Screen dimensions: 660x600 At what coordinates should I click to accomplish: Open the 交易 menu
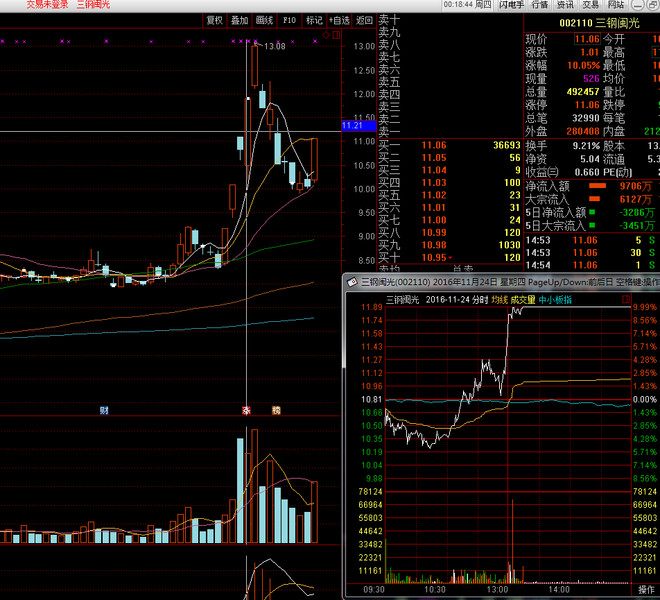pyautogui.click(x=590, y=5)
